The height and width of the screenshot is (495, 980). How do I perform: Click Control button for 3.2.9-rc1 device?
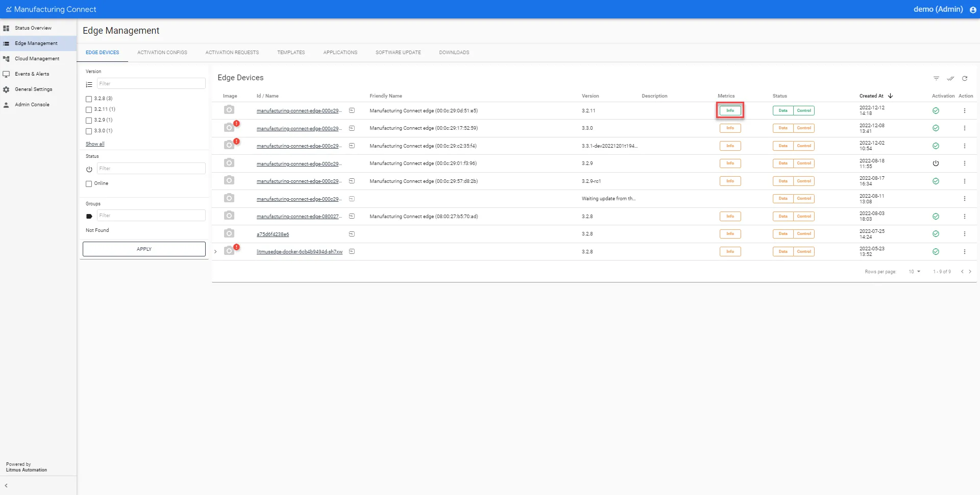pos(804,181)
